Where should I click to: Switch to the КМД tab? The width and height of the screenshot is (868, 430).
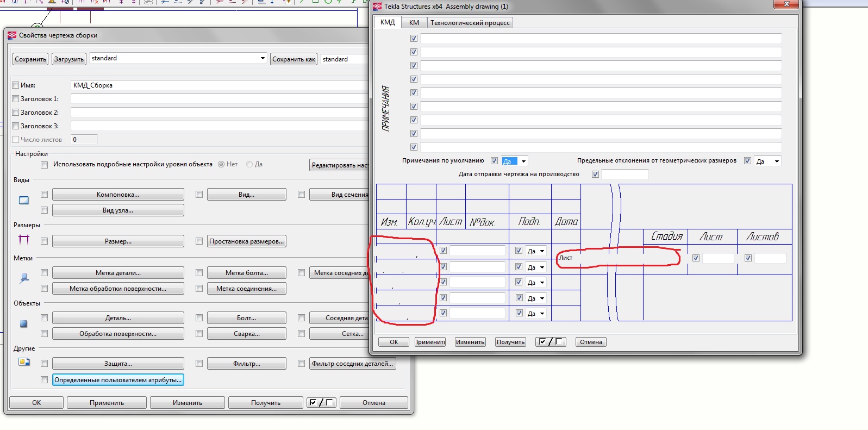coord(388,22)
